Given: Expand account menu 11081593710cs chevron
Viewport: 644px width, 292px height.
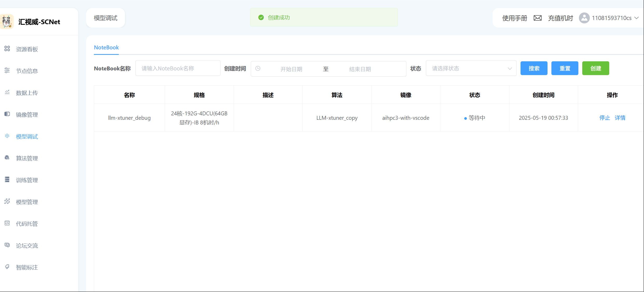Looking at the screenshot, I should [x=636, y=18].
